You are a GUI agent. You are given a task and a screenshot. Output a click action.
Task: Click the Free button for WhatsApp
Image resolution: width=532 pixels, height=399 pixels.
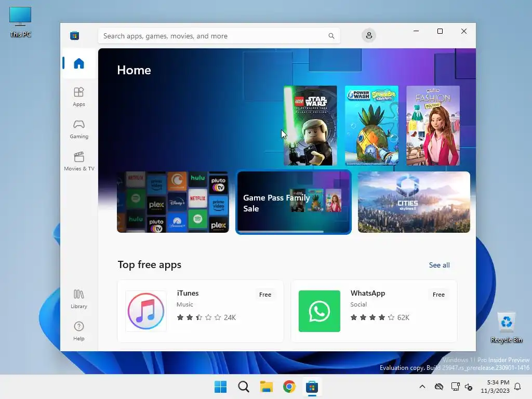438,295
